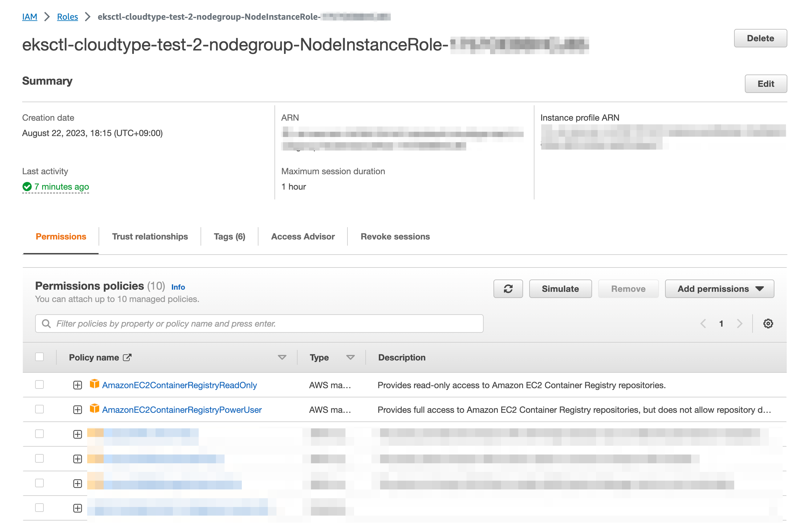812x527 pixels.
Task: Switch to the Trust relationships tab
Action: click(x=150, y=236)
